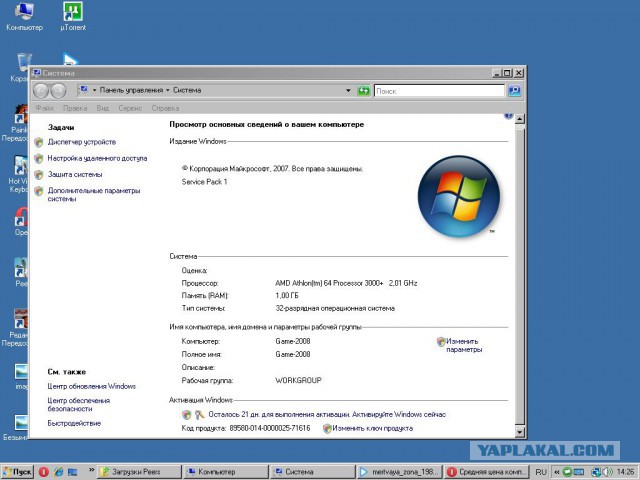This screenshot has width=640, height=480.
Task: Click Изменить параметры link
Action: pyautogui.click(x=464, y=346)
